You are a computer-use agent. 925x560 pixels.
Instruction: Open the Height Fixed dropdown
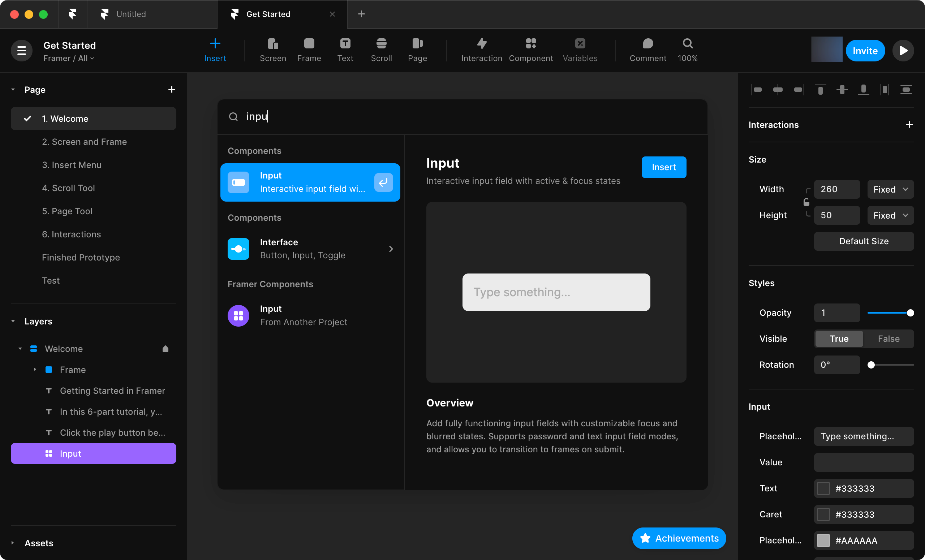point(890,215)
